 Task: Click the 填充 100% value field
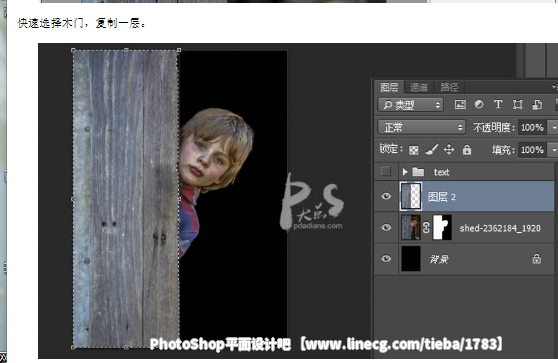tap(533, 150)
